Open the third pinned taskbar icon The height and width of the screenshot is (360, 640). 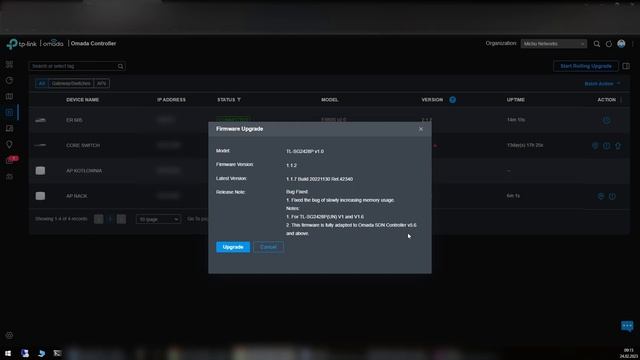41,353
